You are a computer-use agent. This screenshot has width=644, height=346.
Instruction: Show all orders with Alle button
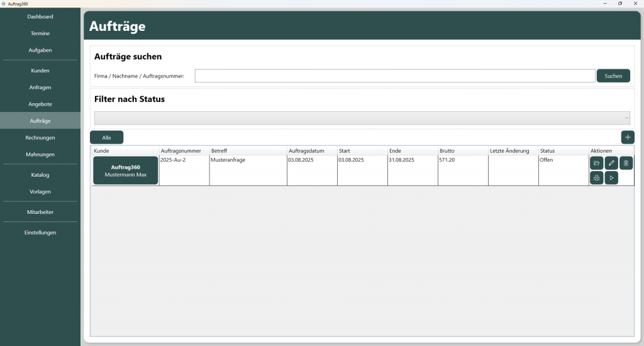(106, 137)
